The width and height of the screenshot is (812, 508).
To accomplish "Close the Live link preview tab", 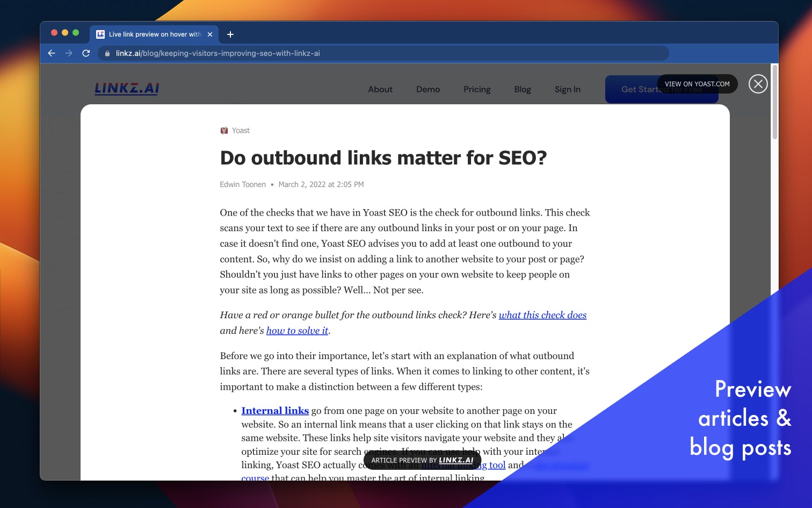I will (x=210, y=34).
